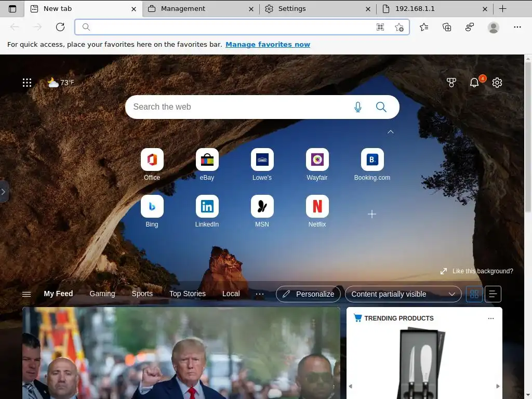This screenshot has height=399, width=532.
Task: Start voice search with microphone icon
Action: (357, 107)
